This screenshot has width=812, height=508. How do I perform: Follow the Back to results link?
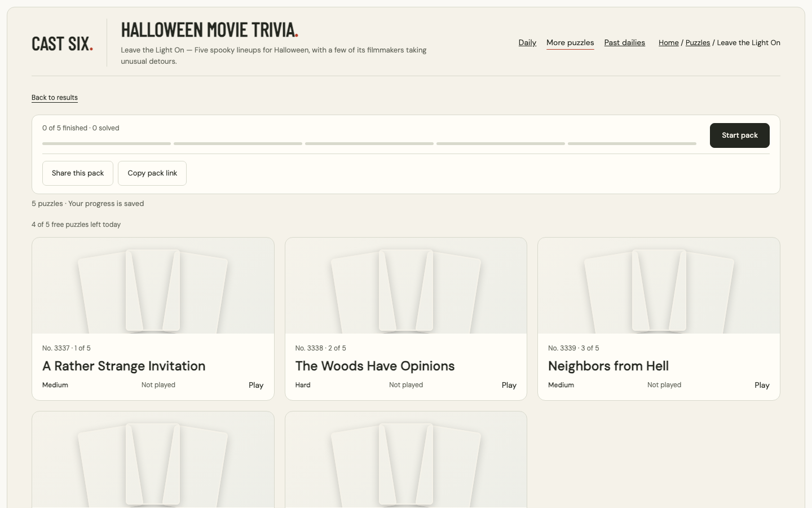tap(55, 98)
